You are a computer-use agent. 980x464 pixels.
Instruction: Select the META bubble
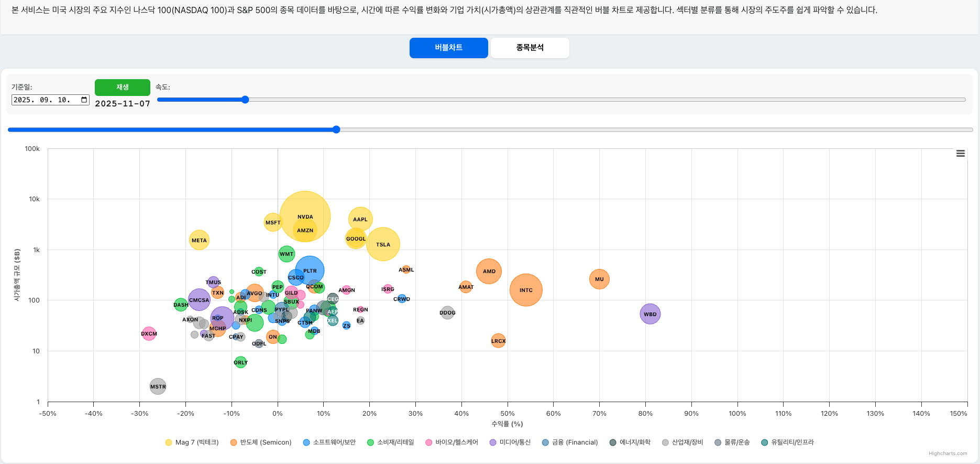click(199, 240)
